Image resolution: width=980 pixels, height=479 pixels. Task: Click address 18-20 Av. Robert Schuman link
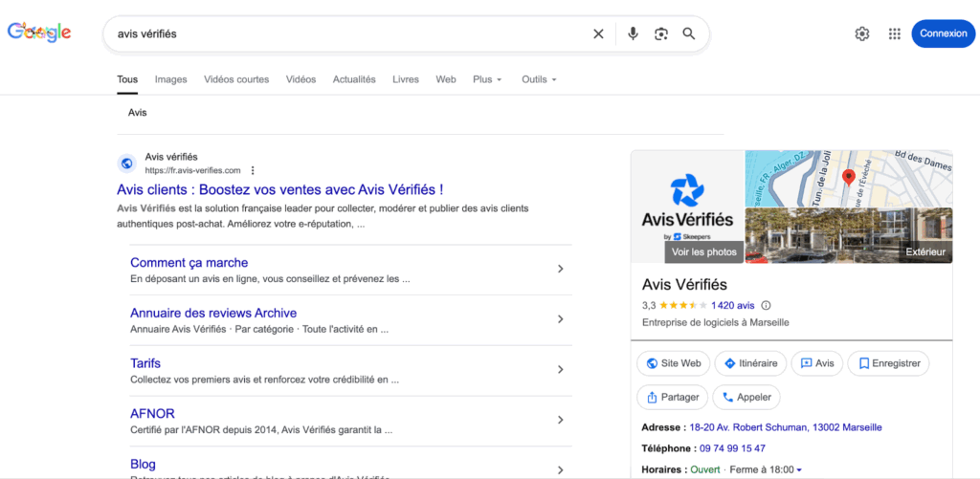(x=786, y=427)
